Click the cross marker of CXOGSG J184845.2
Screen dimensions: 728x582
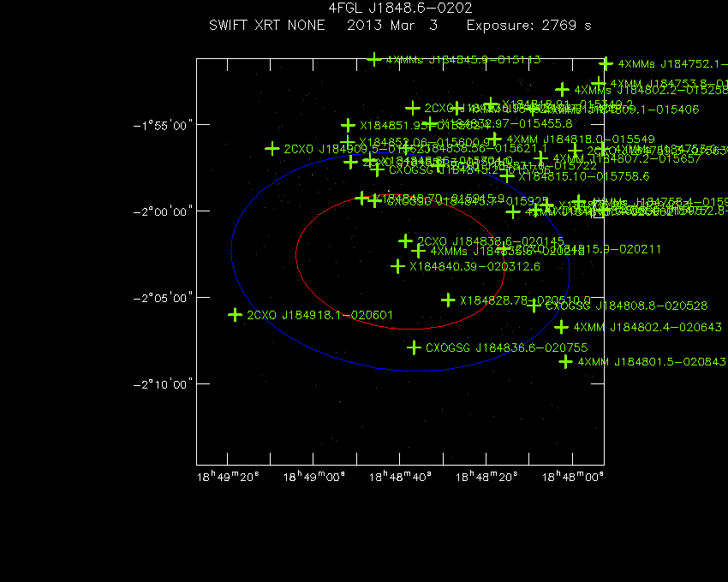pos(377,169)
